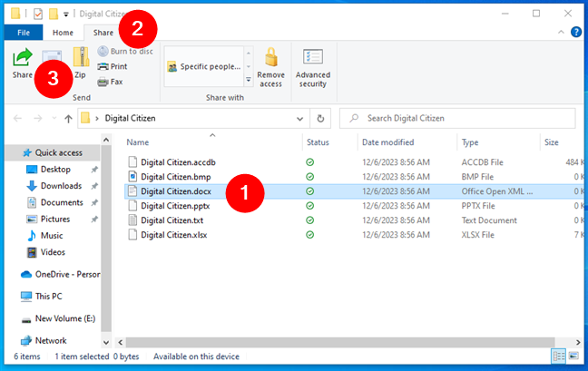Open the File menu tab
The image size is (588, 371).
point(24,33)
